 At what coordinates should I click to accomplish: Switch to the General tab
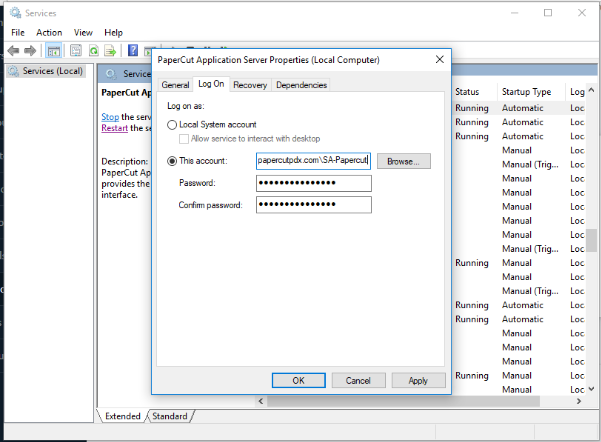coord(175,85)
